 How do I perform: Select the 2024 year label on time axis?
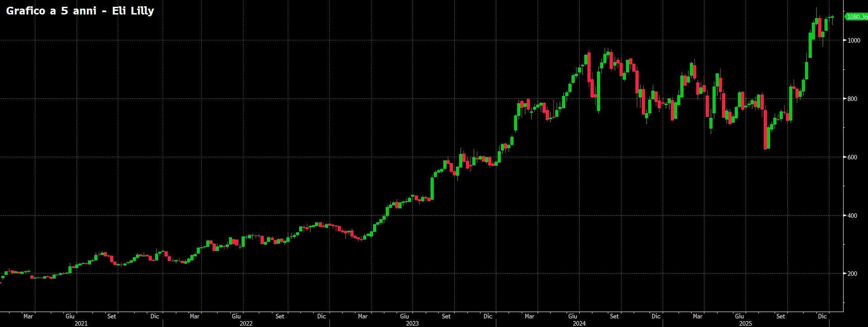tap(579, 323)
